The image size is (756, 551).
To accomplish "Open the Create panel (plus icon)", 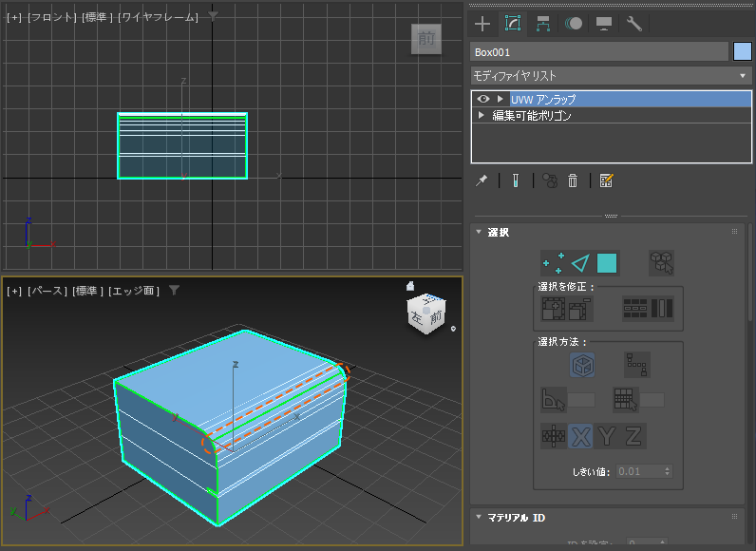I will [482, 24].
